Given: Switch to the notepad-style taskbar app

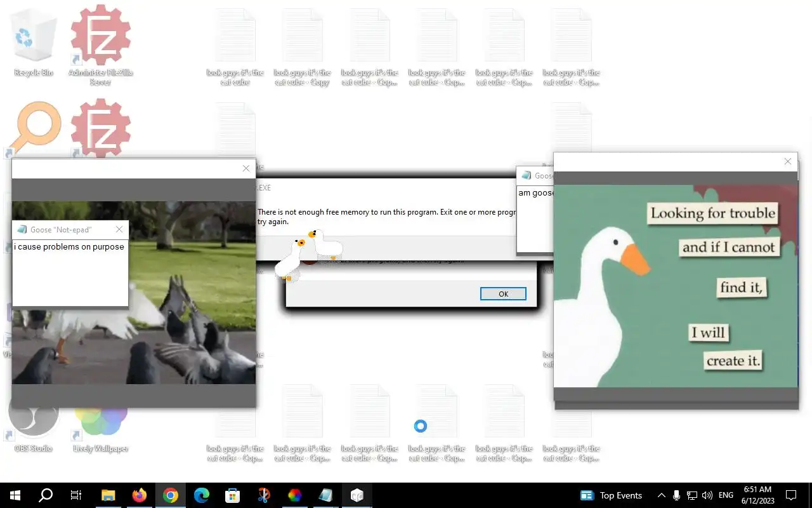Looking at the screenshot, I should pyautogui.click(x=326, y=495).
